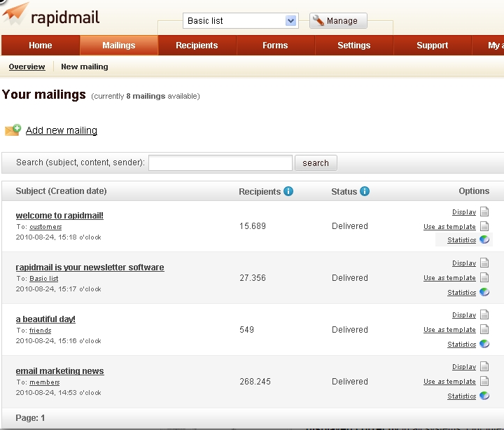504x430 pixels.
Task: Click Statistics pie icon for welcome to rapidmail!
Action: pyautogui.click(x=484, y=240)
